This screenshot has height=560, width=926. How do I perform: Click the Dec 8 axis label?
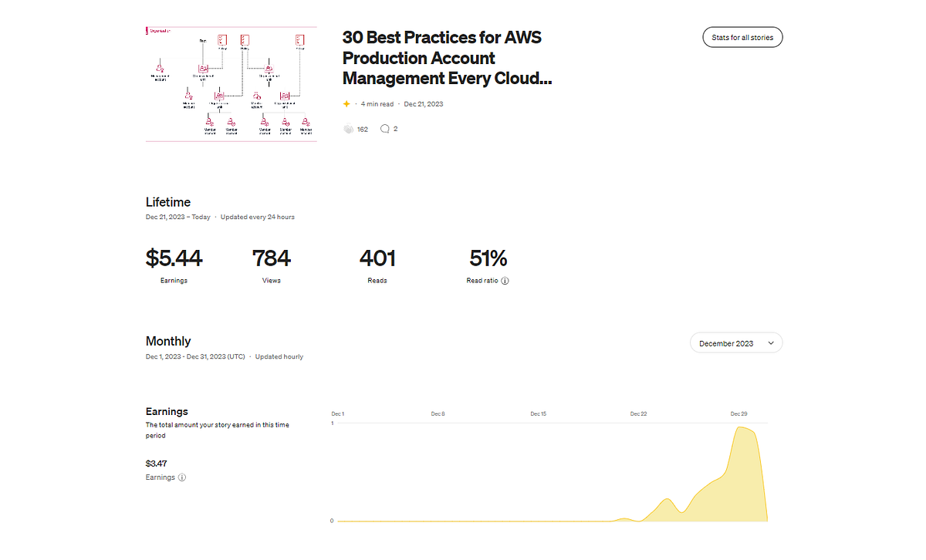coord(438,414)
